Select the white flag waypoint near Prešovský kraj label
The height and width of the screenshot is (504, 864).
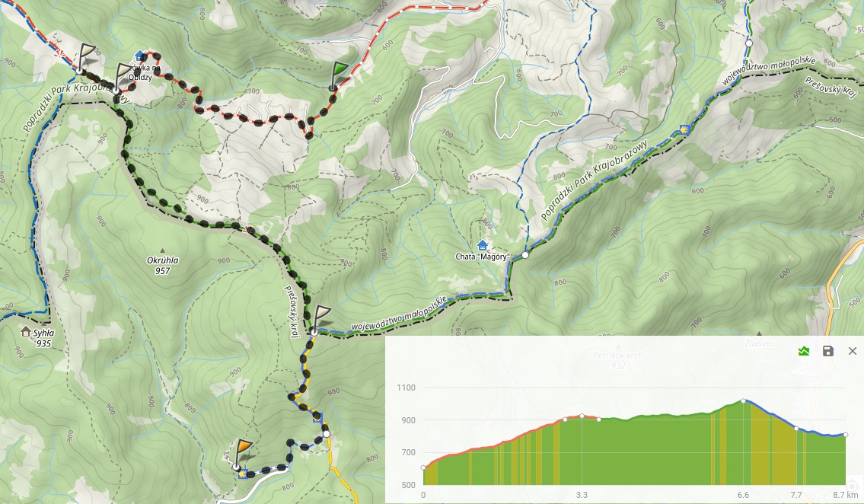click(x=320, y=320)
